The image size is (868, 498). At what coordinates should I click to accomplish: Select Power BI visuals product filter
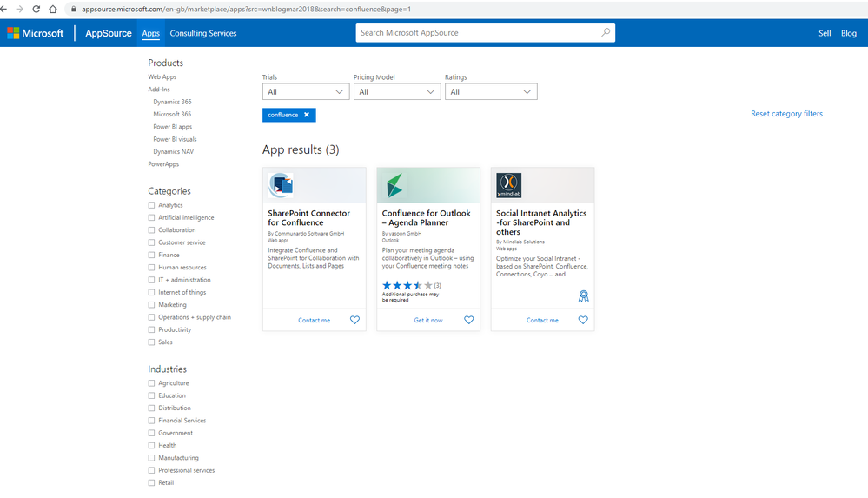click(175, 139)
